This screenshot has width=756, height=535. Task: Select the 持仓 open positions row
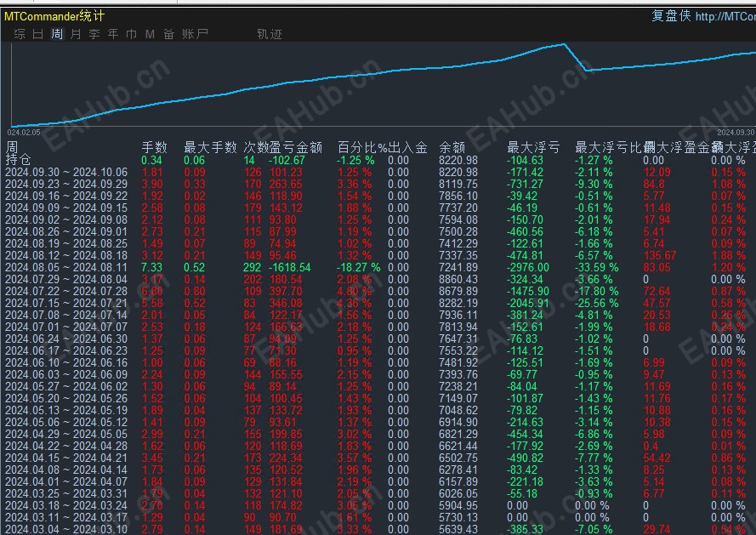click(378, 160)
